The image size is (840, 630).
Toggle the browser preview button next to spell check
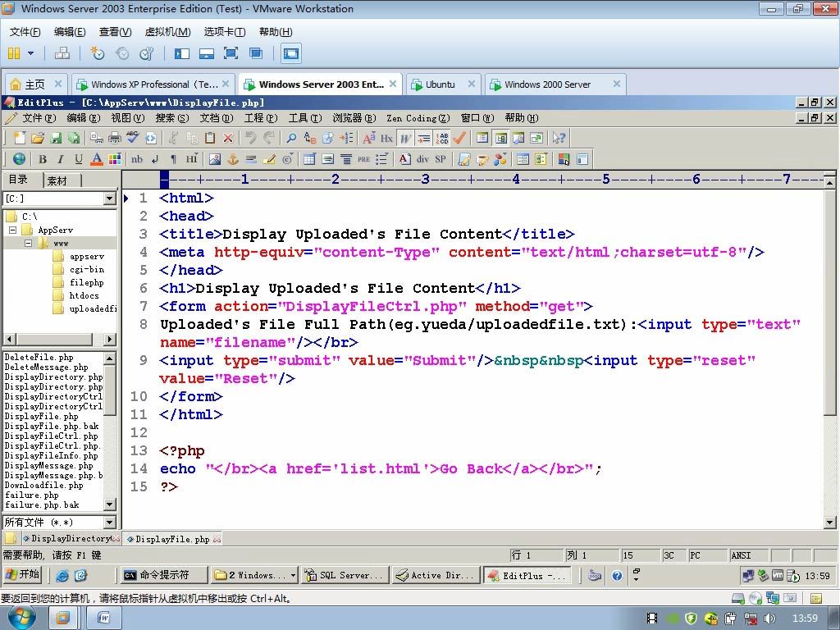pyautogui.click(x=151, y=138)
